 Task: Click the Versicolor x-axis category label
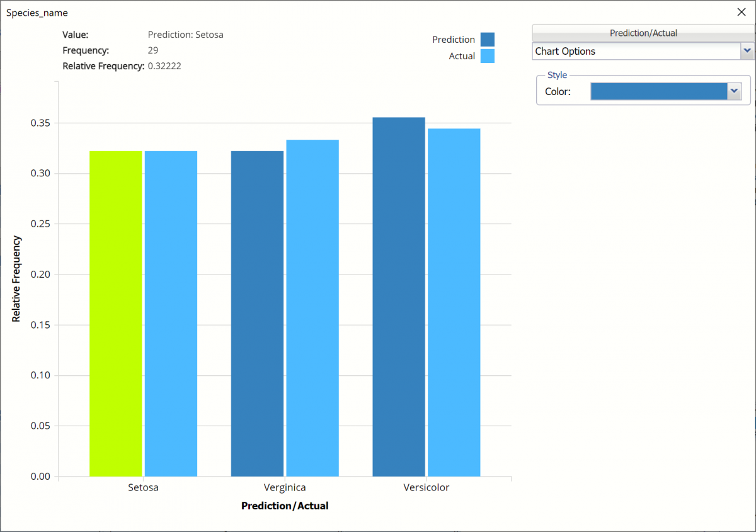pyautogui.click(x=427, y=487)
